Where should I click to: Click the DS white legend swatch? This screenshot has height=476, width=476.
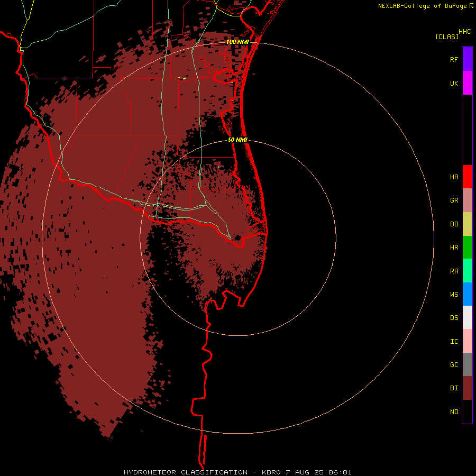click(467, 317)
